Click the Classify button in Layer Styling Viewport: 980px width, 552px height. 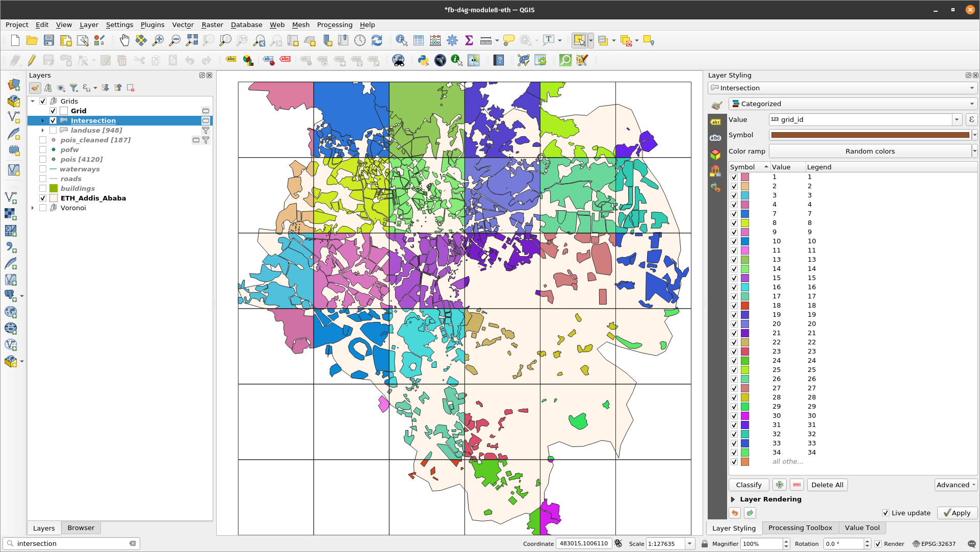click(749, 485)
